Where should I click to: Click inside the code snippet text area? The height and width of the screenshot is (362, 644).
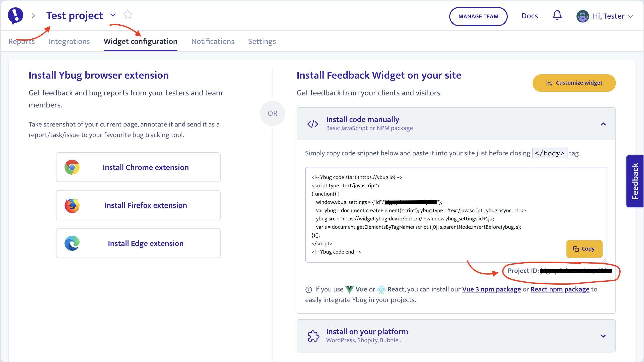(456, 214)
